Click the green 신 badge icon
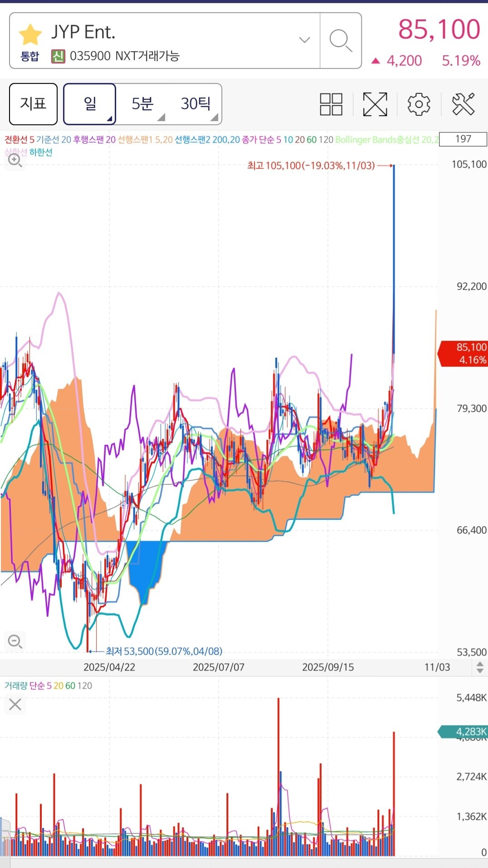This screenshot has height=868, width=488. [58, 56]
